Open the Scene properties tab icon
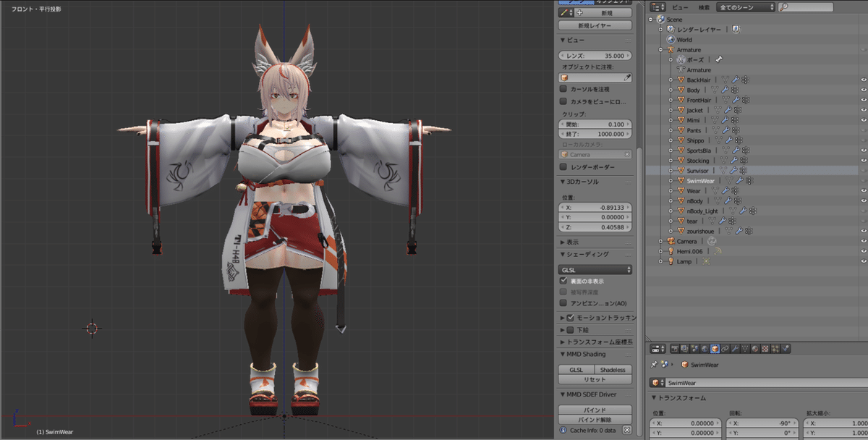The image size is (868, 440). pos(694,349)
